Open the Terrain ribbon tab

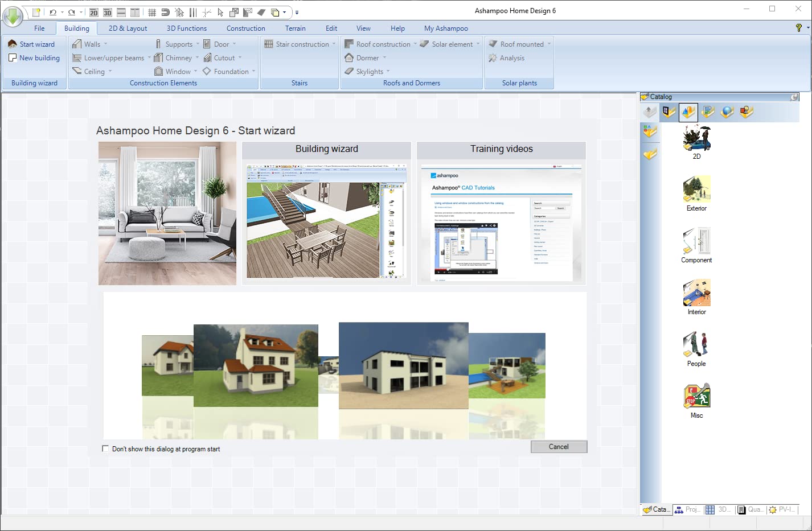coord(295,28)
